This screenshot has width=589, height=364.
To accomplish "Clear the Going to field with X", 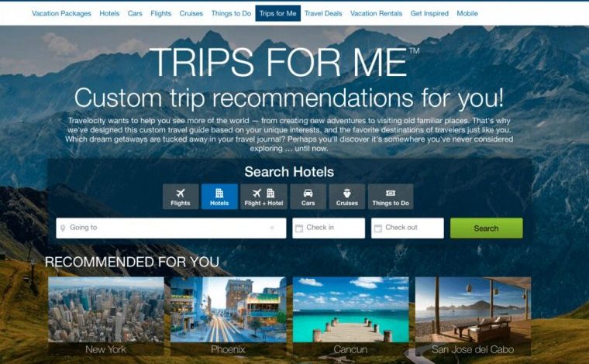I will (272, 228).
